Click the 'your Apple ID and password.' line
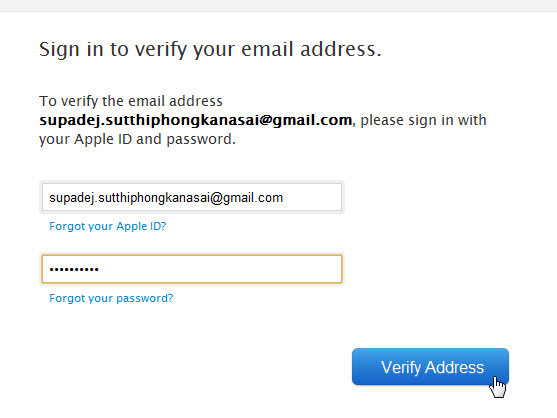The image size is (557, 418). [137, 139]
